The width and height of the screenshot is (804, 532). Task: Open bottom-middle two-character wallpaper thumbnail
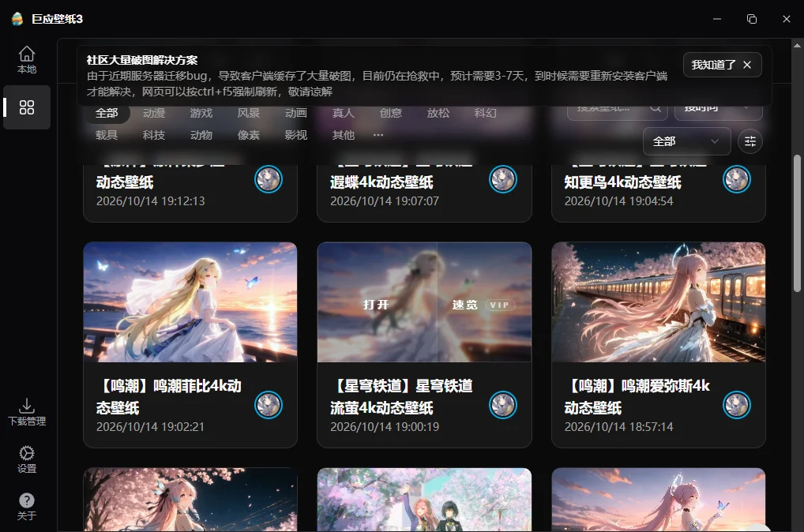425,500
